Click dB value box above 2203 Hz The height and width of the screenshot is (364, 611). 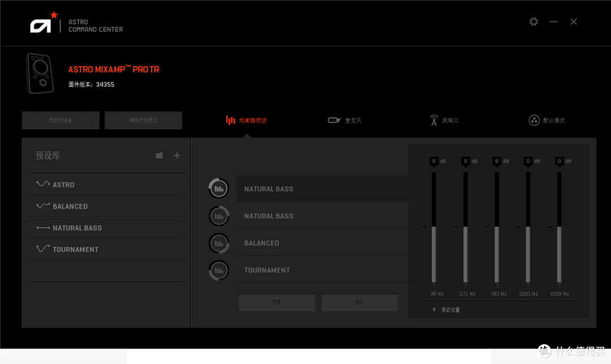(528, 161)
